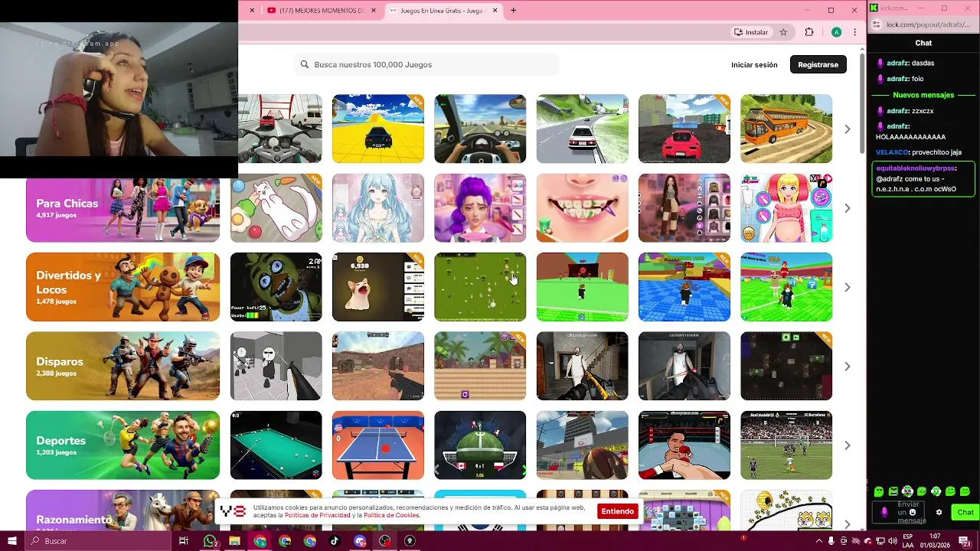The image size is (980, 551).
Task: Pick the last green emote in the row
Action: tap(965, 491)
